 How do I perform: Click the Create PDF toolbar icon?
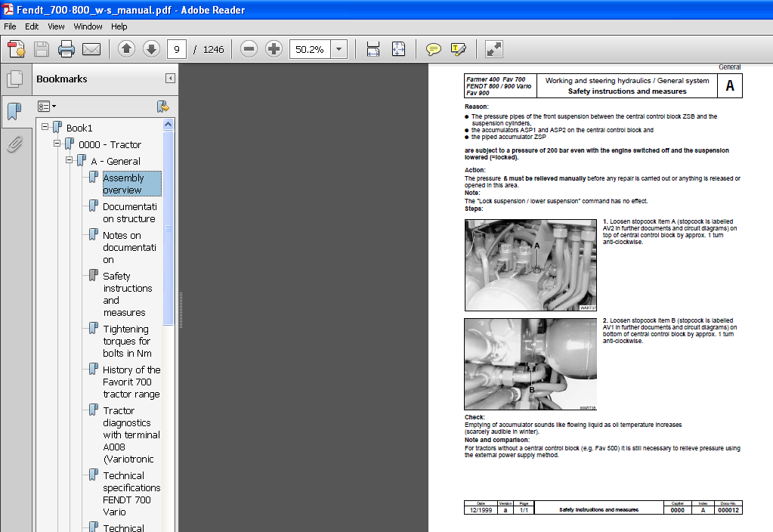point(17,49)
